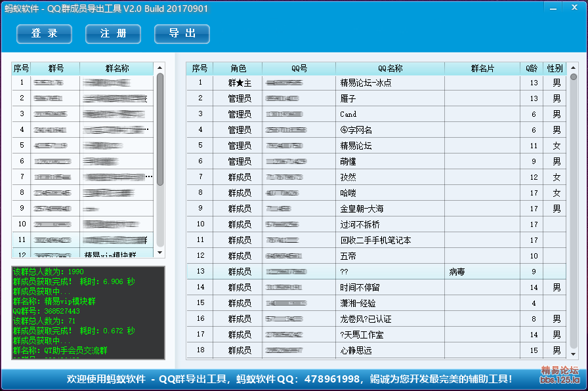Image resolution: width=588 pixels, height=391 pixels.
Task: Minimize the QQ群成员导出工具 window
Action: 553,8
